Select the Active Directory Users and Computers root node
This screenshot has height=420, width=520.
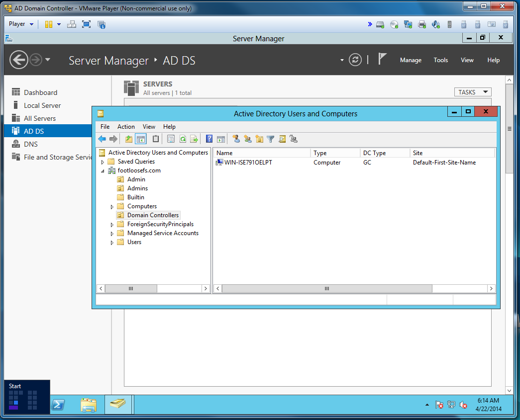(158, 153)
